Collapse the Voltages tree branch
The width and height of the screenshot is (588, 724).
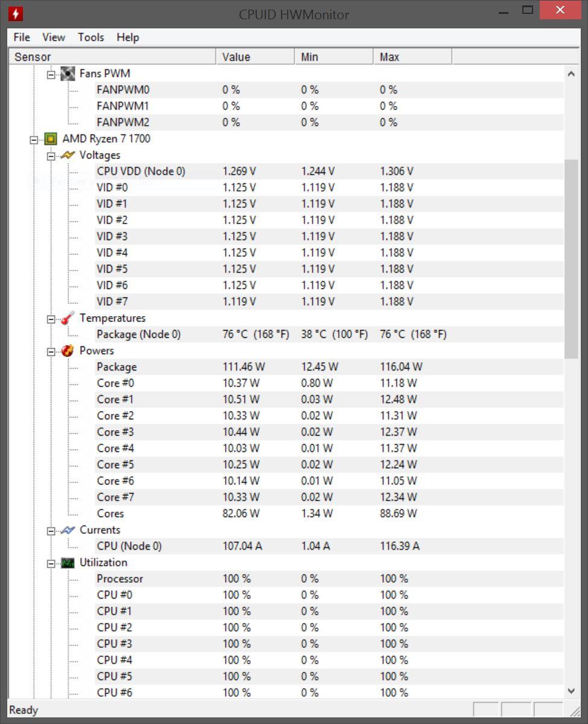[51, 156]
